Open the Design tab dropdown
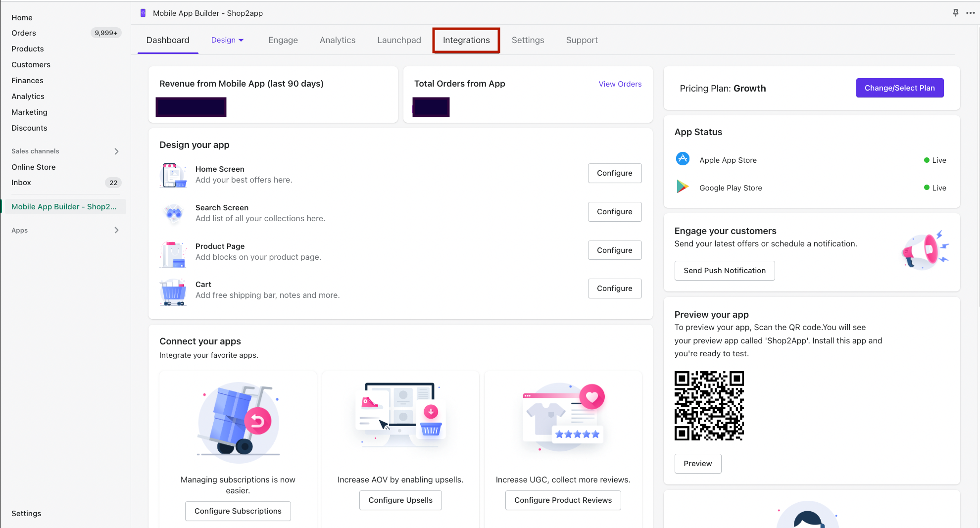980x528 pixels. point(228,40)
